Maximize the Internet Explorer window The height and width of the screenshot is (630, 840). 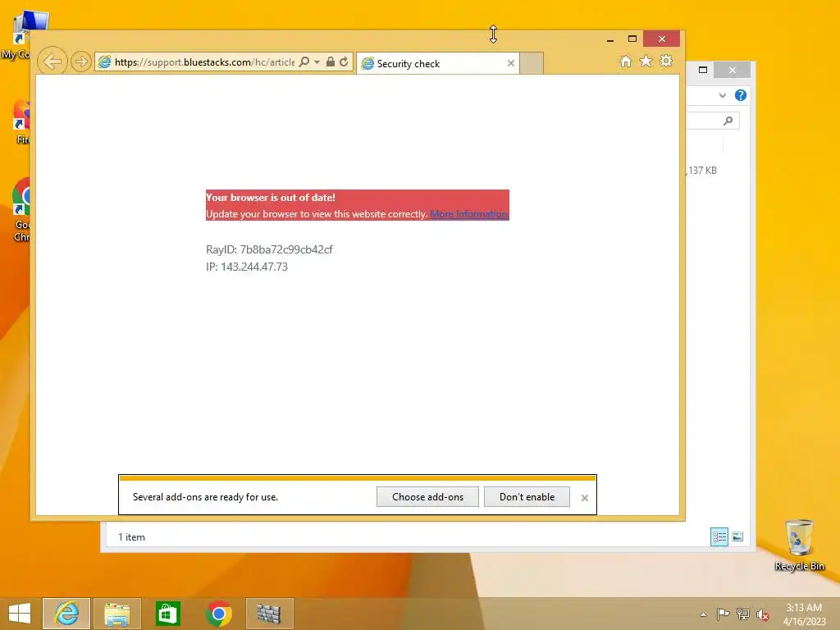tap(632, 39)
